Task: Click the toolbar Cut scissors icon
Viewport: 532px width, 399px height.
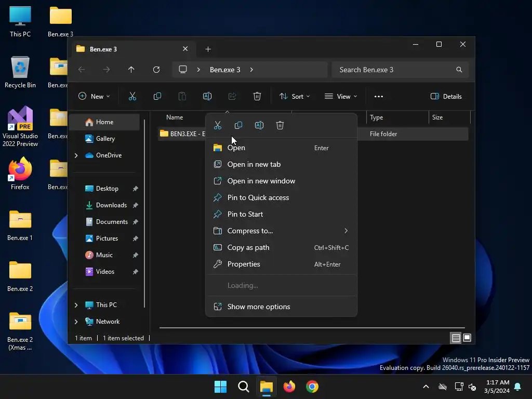Action: click(132, 96)
